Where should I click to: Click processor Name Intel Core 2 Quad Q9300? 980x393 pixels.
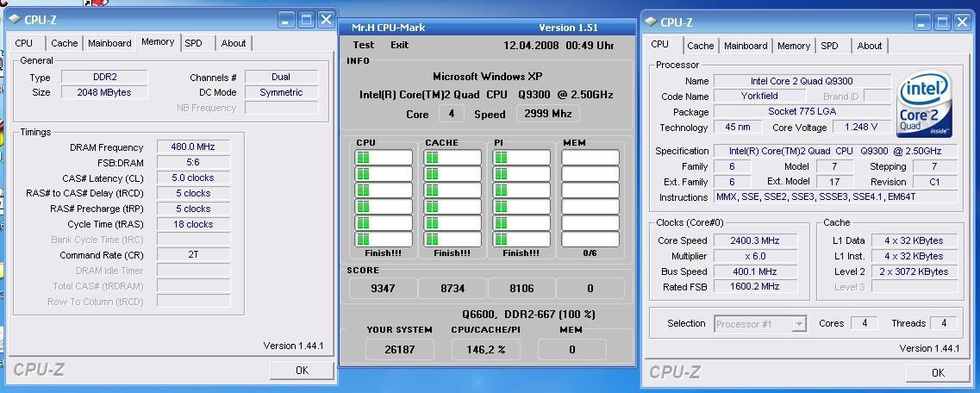point(802,81)
